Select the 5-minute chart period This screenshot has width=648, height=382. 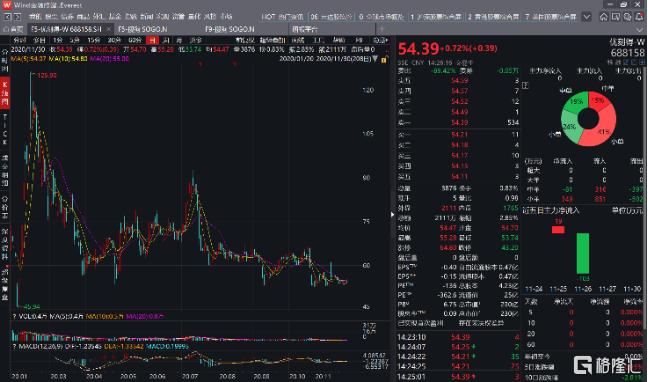coord(74,40)
